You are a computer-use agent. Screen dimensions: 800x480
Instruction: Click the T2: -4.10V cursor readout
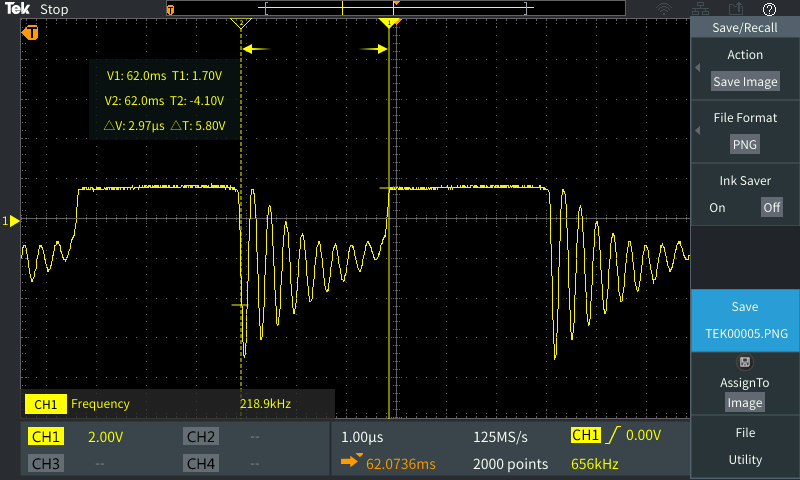click(197, 101)
